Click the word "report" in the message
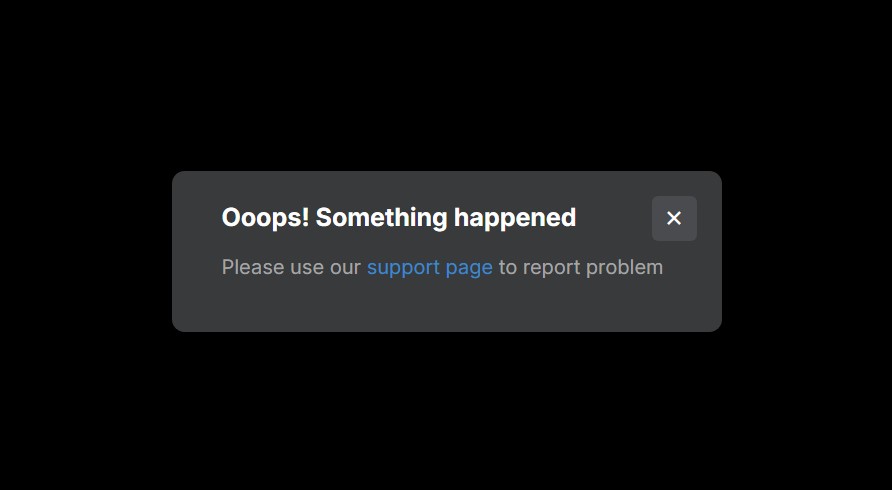 [x=551, y=268]
